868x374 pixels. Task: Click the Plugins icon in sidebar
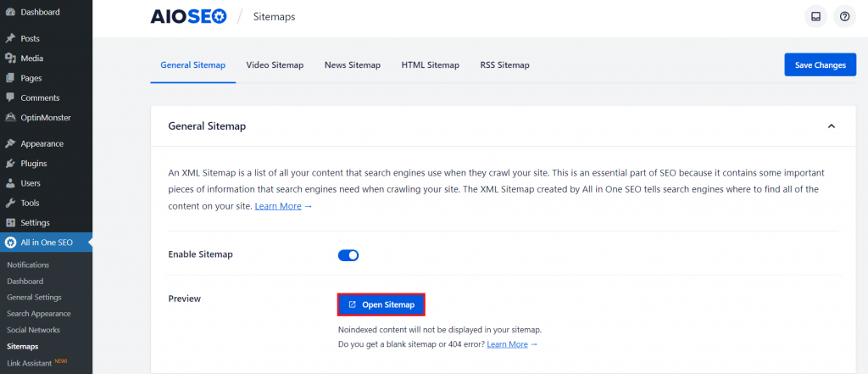tap(10, 163)
